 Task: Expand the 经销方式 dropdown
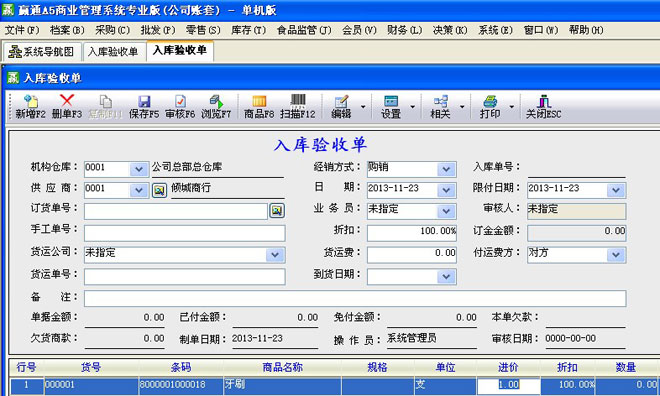[446, 169]
